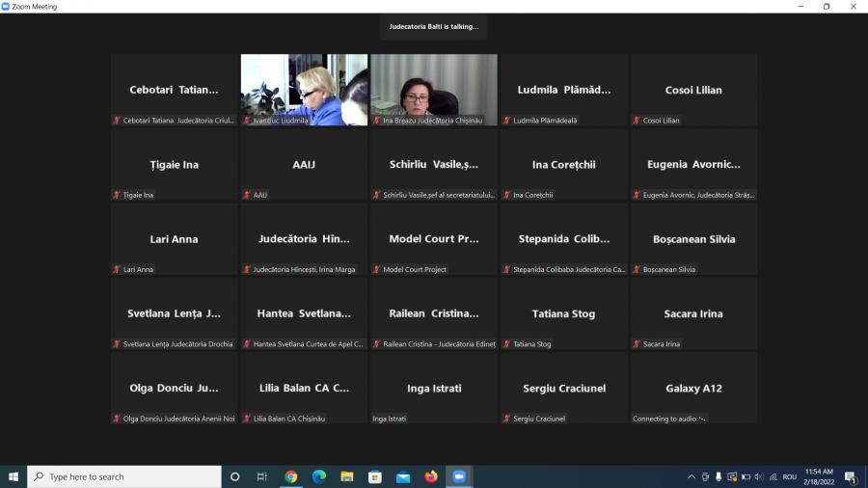The height and width of the screenshot is (488, 868).
Task: Open File Explorer in the taskbar
Action: click(x=346, y=476)
